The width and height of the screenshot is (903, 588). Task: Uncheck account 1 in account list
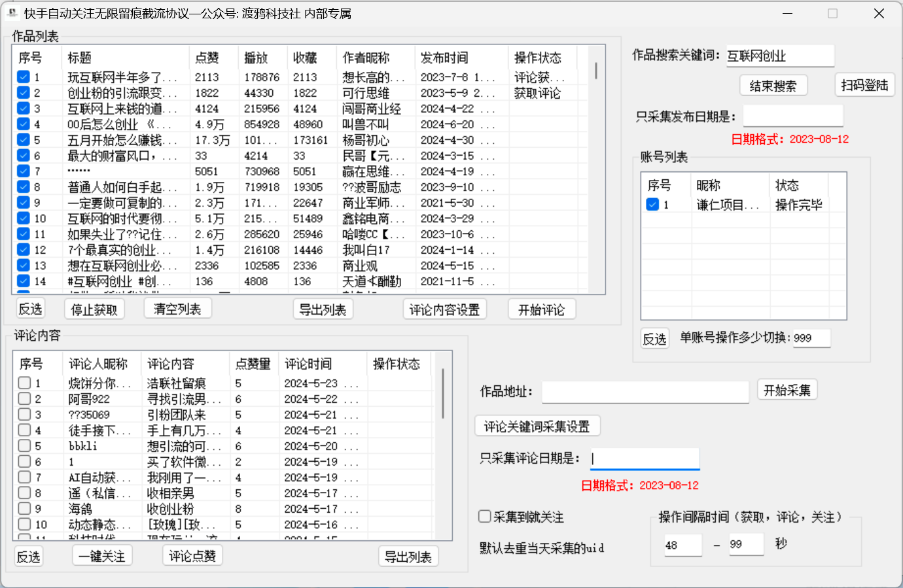pyautogui.click(x=652, y=205)
